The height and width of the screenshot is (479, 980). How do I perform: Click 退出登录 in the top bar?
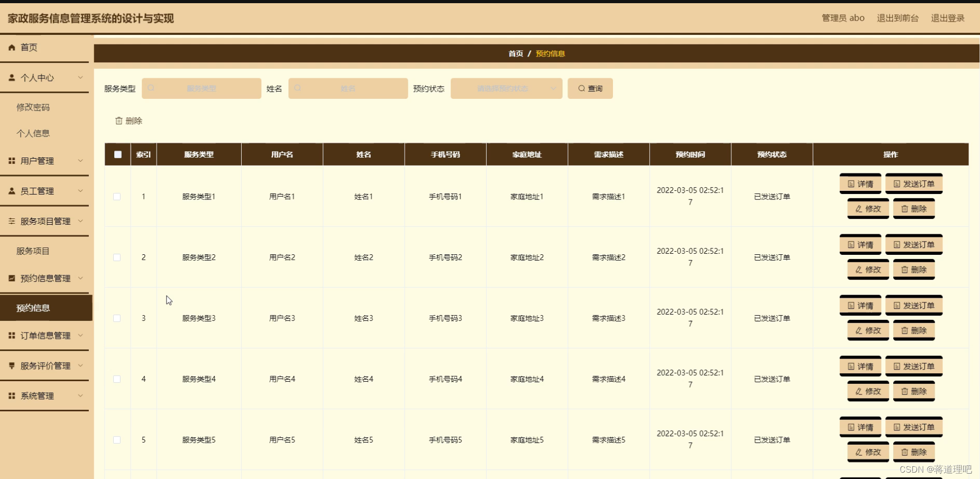(x=947, y=17)
